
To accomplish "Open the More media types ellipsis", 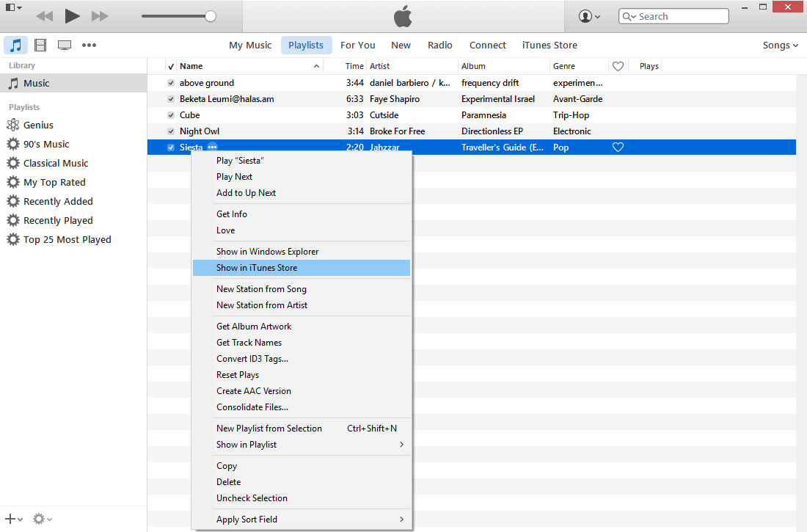I will 89,45.
